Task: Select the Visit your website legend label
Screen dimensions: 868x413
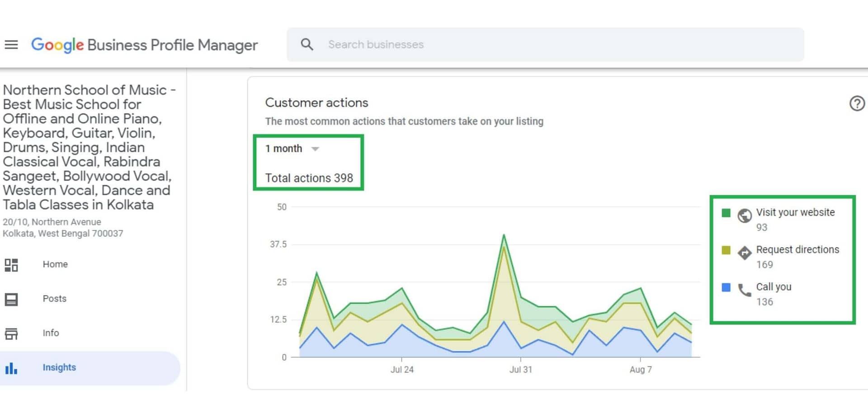Action: tap(795, 212)
